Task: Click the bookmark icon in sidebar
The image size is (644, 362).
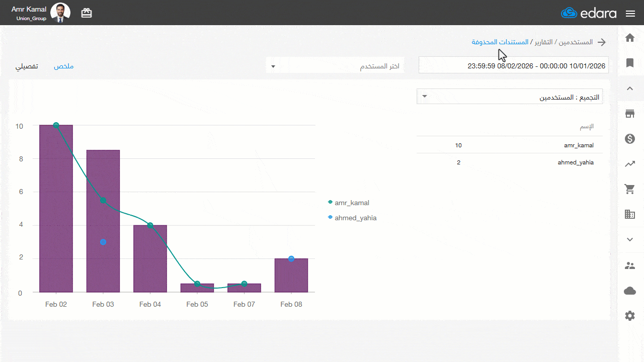Action: [629, 63]
